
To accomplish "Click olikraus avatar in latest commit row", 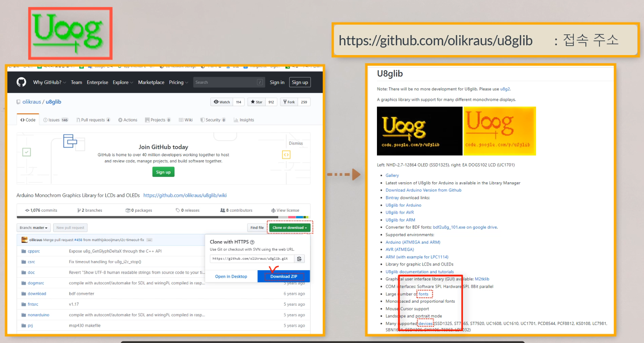I will coord(25,240).
